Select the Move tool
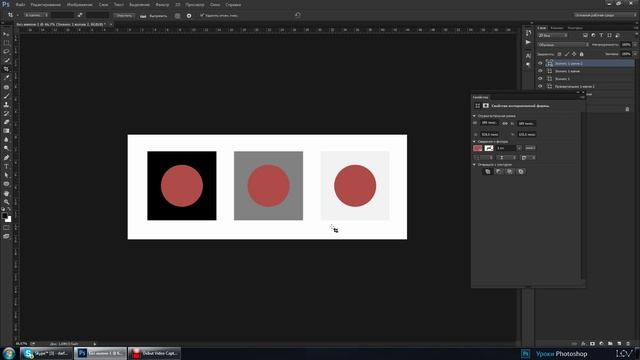The height and width of the screenshot is (360, 640). [x=6, y=34]
